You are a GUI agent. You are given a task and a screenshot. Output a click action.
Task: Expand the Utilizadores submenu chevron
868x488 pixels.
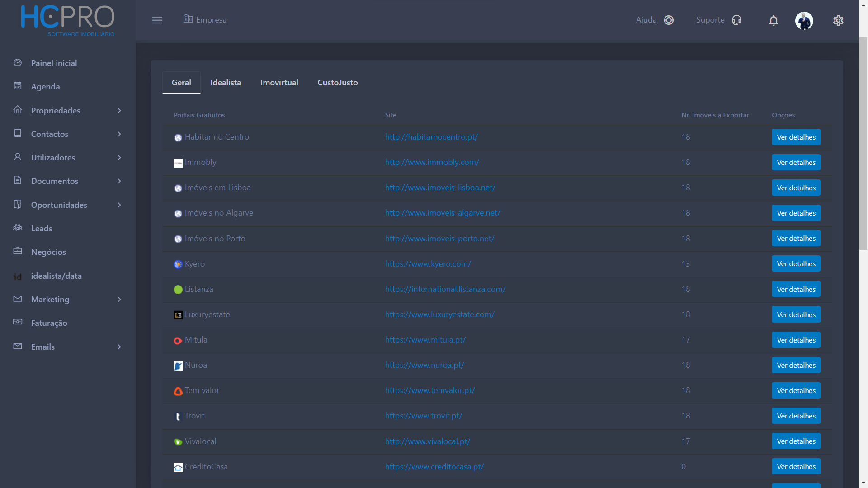click(x=119, y=158)
